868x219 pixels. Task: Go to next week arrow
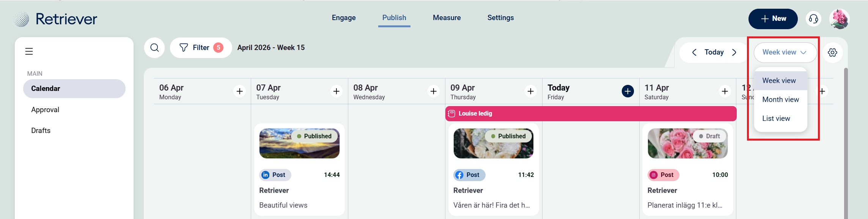pos(734,52)
